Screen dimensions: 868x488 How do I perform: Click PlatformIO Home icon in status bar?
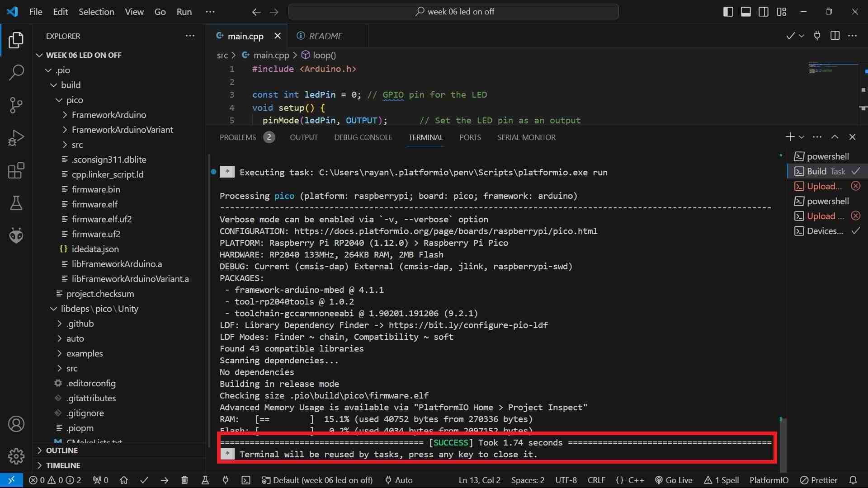[x=124, y=480]
